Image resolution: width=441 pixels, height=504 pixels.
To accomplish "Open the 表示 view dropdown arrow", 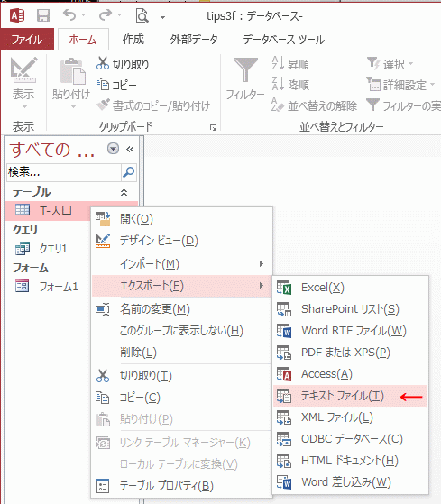I will 24,106.
